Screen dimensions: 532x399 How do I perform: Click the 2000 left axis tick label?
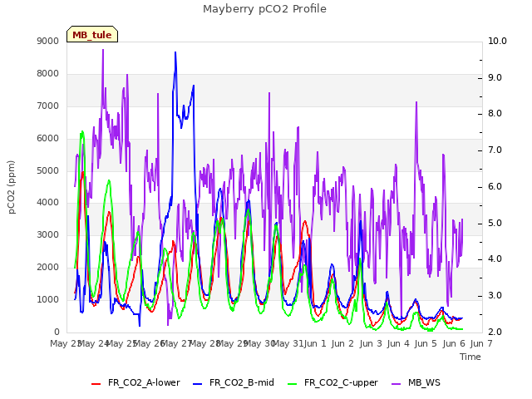(48, 267)
